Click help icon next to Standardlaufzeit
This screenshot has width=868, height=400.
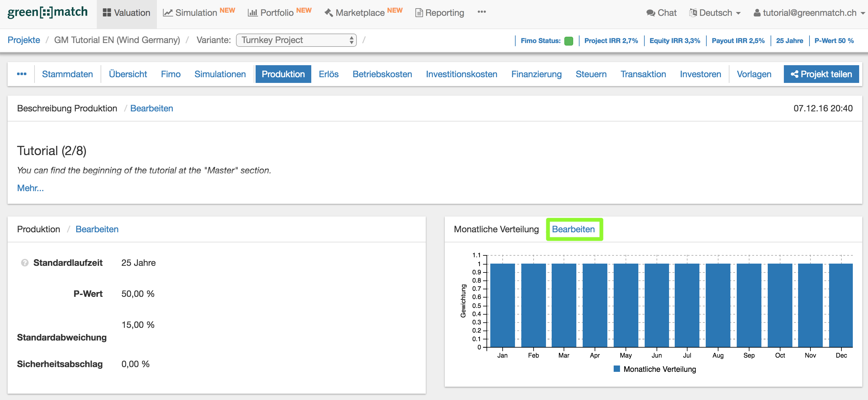point(25,263)
